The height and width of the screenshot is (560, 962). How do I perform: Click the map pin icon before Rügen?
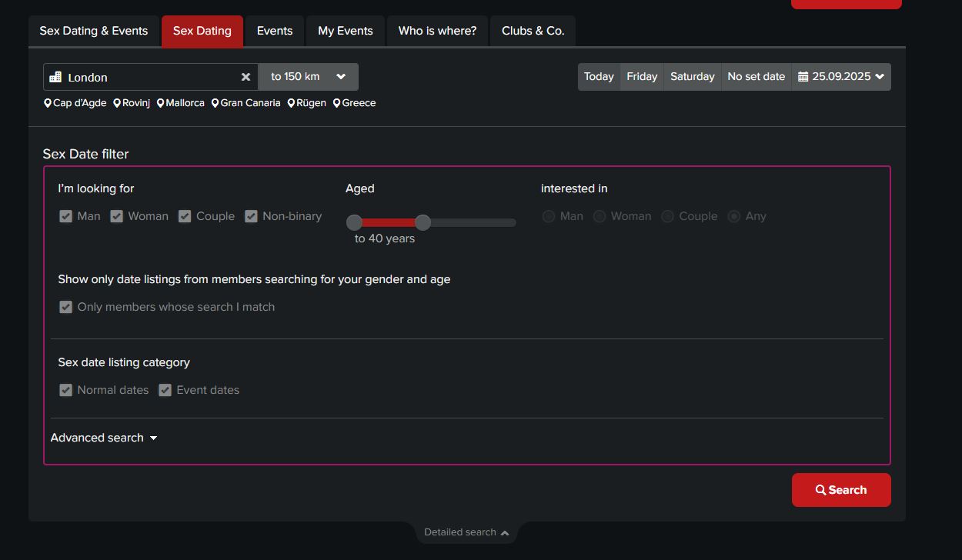(x=291, y=103)
